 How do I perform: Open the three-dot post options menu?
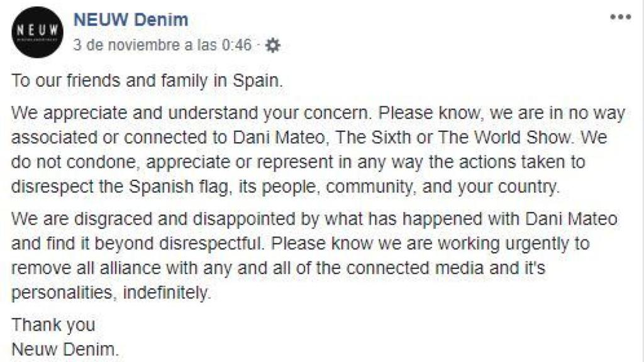pos(619,17)
